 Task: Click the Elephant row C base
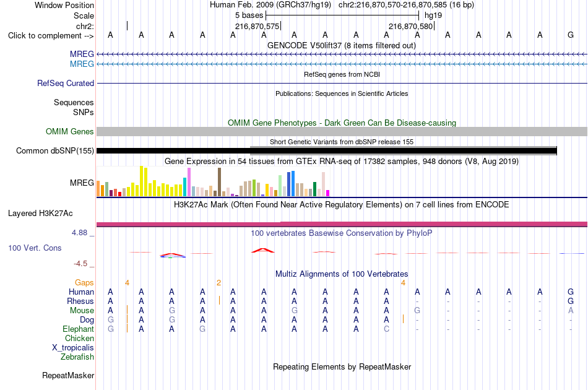(386, 329)
